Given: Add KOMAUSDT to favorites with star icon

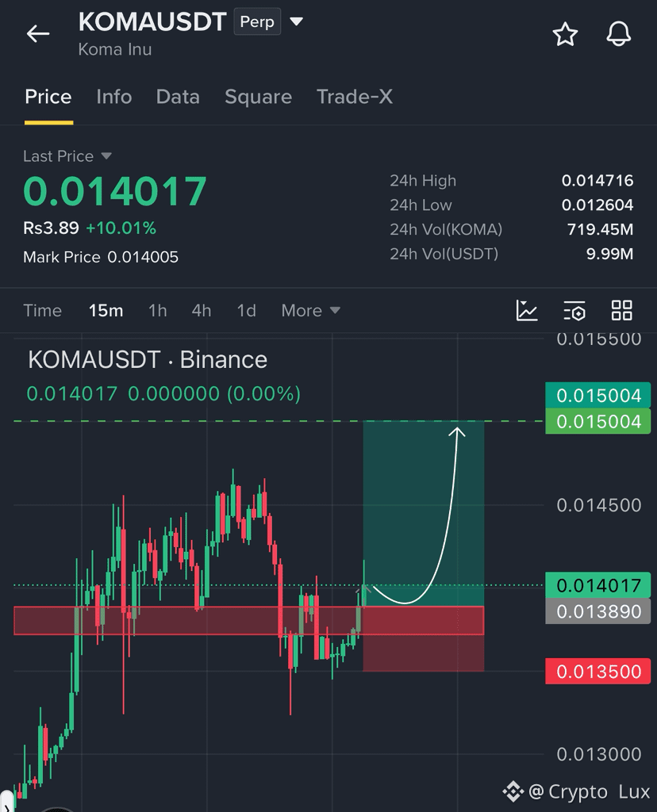Looking at the screenshot, I should 565,35.
